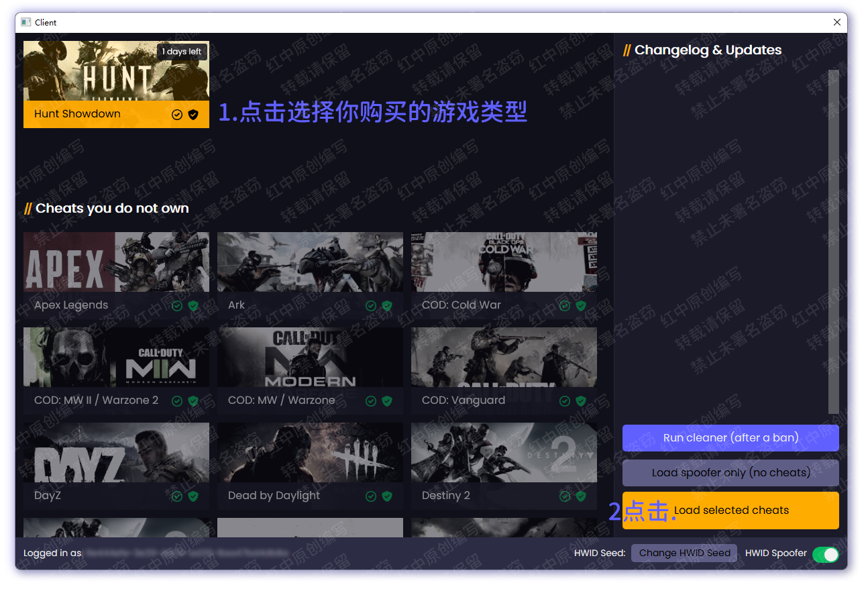Click the shield icon on Hunt Showdown card
The image size is (868, 591).
pyautogui.click(x=193, y=115)
